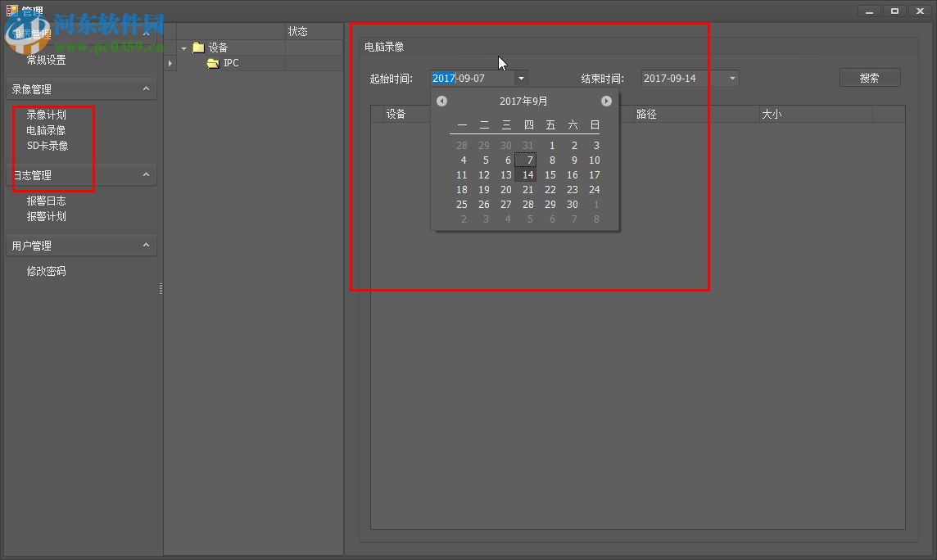Screen dimensions: 937x560
Task: Open 报警日志 alarm log
Action: (46, 201)
